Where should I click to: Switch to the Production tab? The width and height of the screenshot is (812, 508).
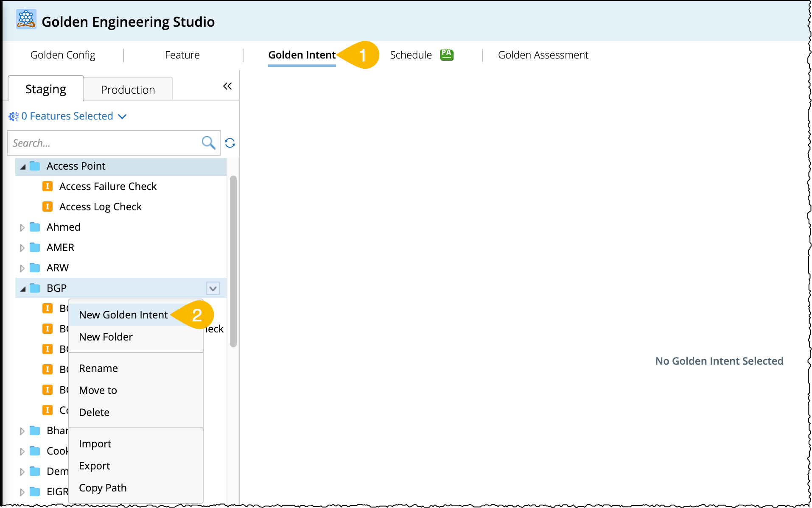tap(128, 90)
